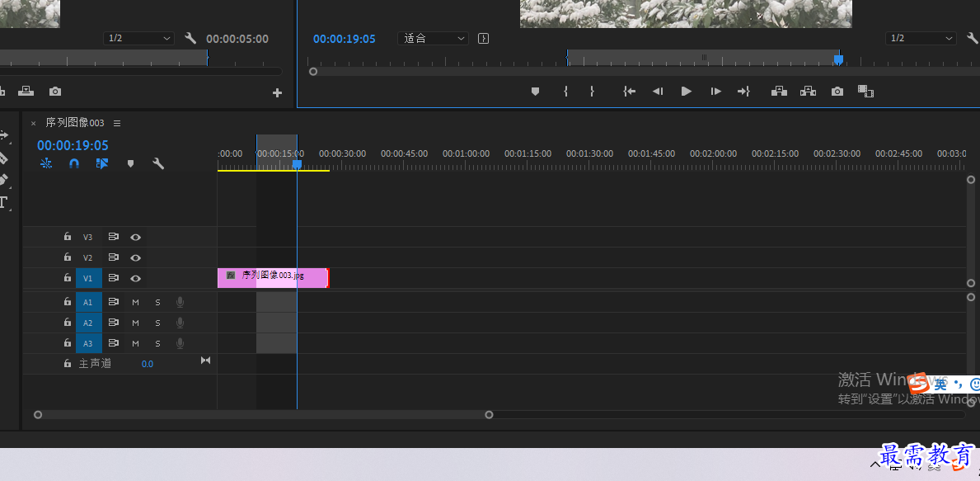The image size is (980, 481).
Task: Target the A2 audio track
Action: pyautogui.click(x=89, y=323)
